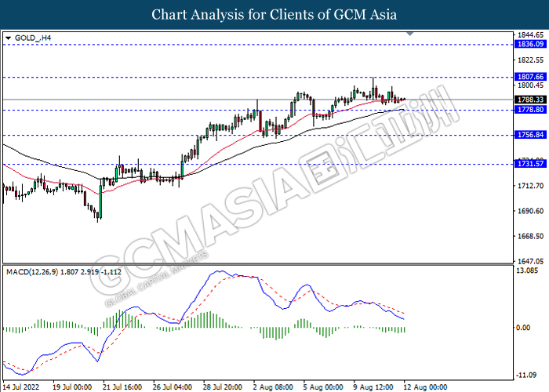Click the 5 Aug 00:00 time label
The height and width of the screenshot is (392, 549).
[323, 387]
